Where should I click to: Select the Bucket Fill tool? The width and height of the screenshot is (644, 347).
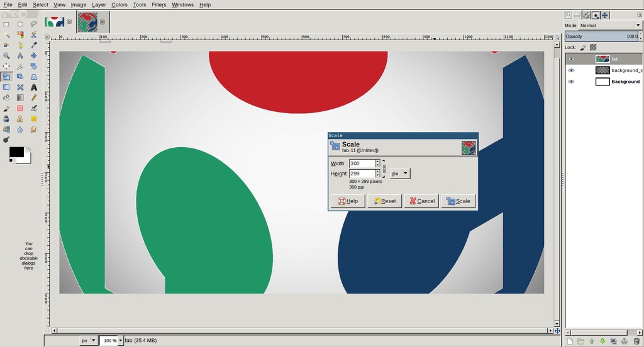pyautogui.click(x=6, y=97)
